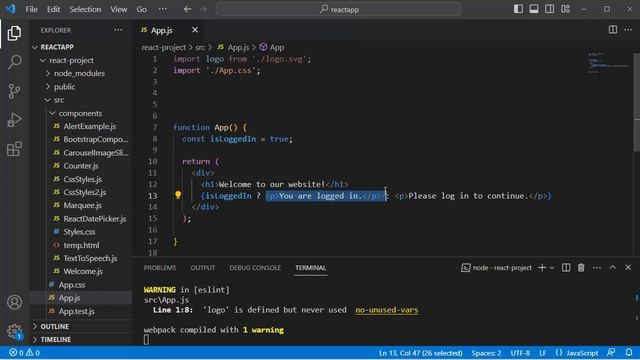Open Run and Debug view

pos(14,120)
